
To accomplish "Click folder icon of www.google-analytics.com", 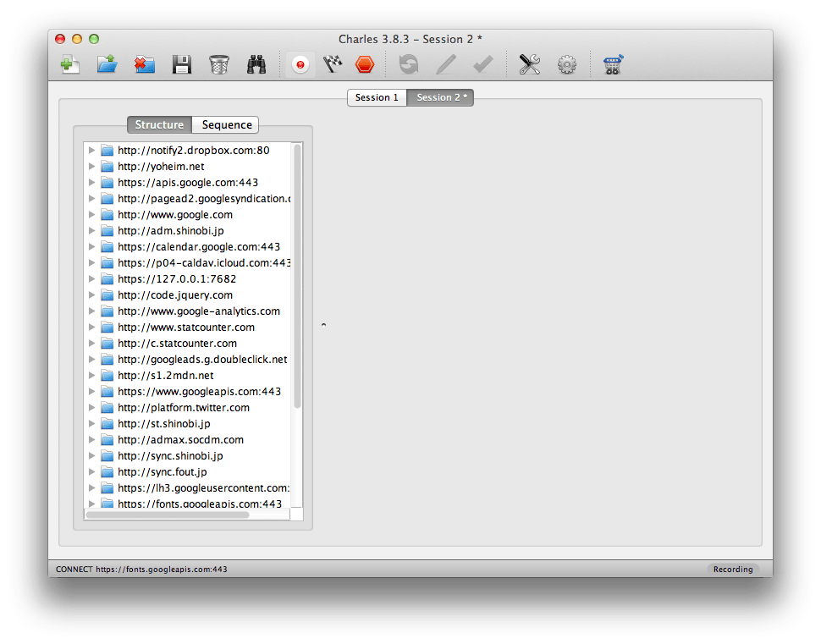I will 107,311.
